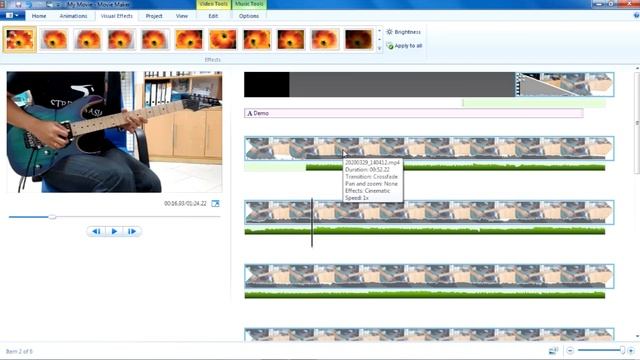
Task: Select the fourth row video filmstrip
Action: [x=429, y=276]
